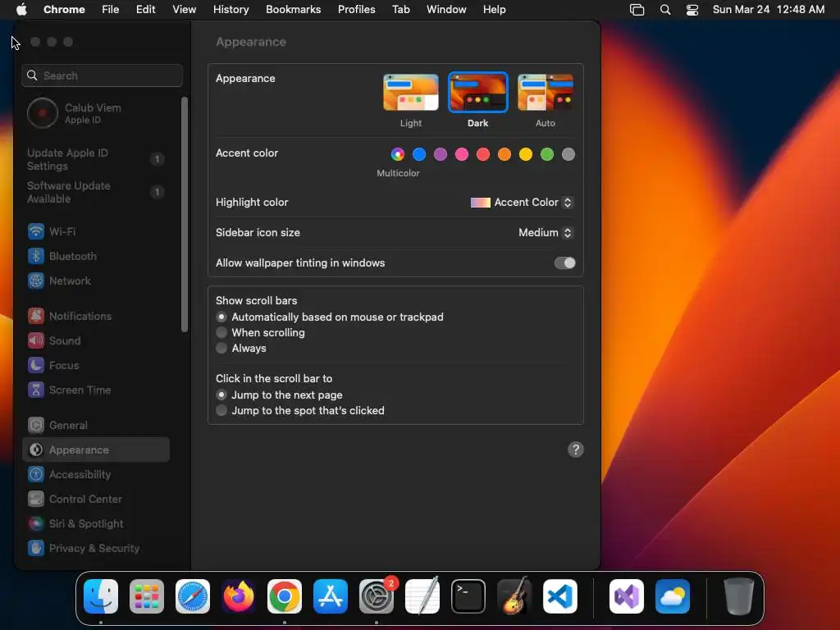The height and width of the screenshot is (630, 840).
Task: Choose Multicolor accent color
Action: (398, 154)
